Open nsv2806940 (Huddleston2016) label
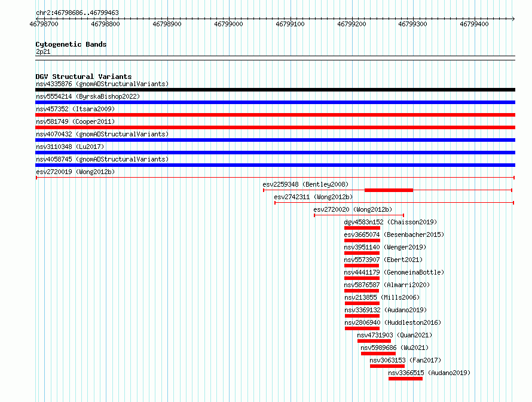The width and height of the screenshot is (532, 402). point(393,322)
